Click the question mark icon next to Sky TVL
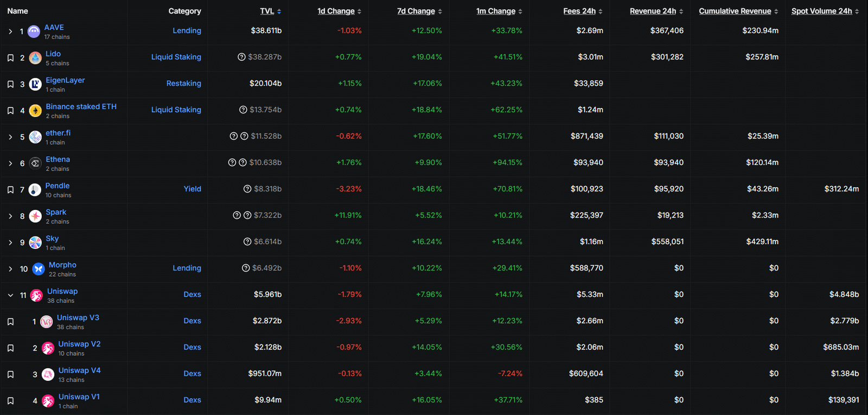This screenshot has width=868, height=415. [x=247, y=242]
